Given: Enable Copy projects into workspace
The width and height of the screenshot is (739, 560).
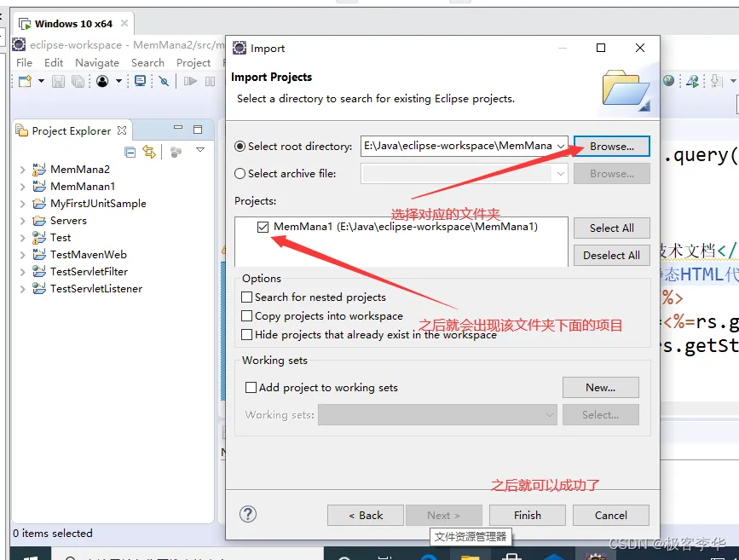Looking at the screenshot, I should point(246,316).
